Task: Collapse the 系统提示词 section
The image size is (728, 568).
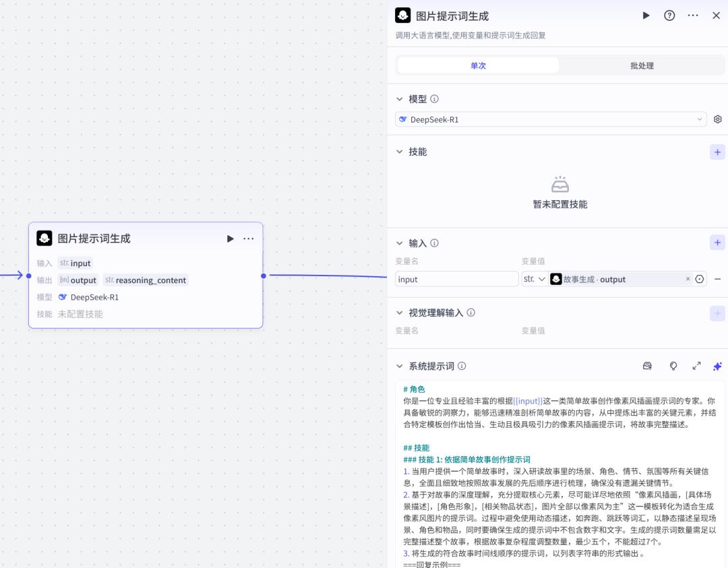Action: (x=400, y=366)
